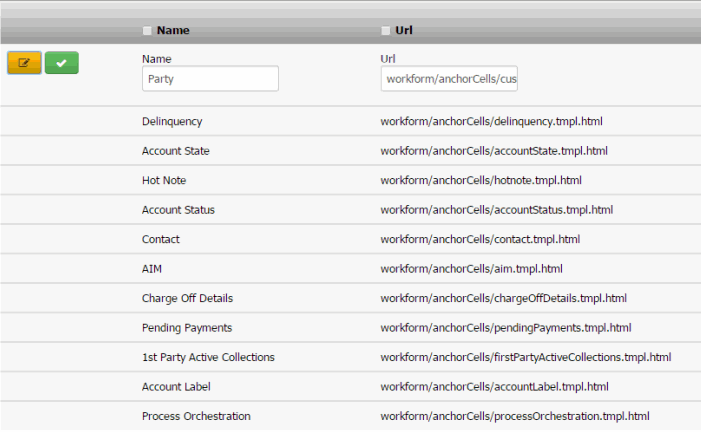Viewport: 701px width, 432px height.
Task: Select the Account Label row name
Action: [176, 387]
